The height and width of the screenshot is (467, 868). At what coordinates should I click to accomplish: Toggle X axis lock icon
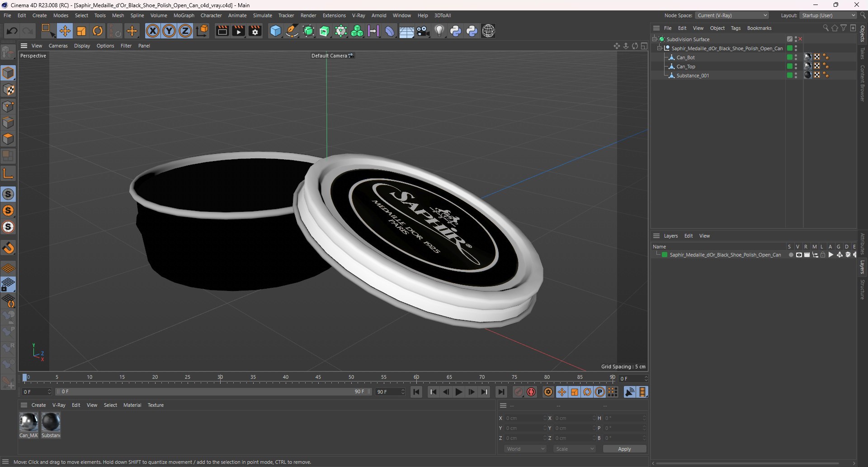click(153, 31)
